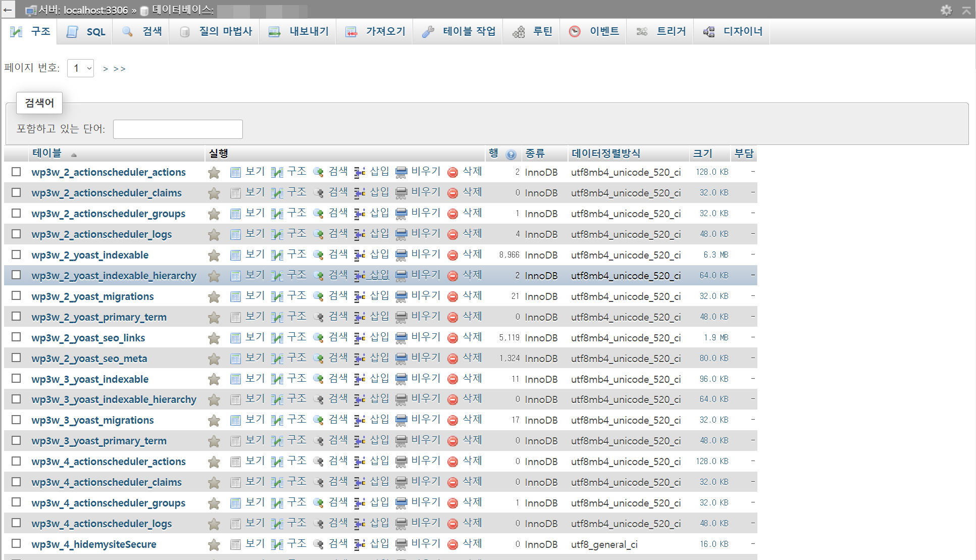Open page settings gear icon
This screenshot has width=976, height=560.
[946, 10]
